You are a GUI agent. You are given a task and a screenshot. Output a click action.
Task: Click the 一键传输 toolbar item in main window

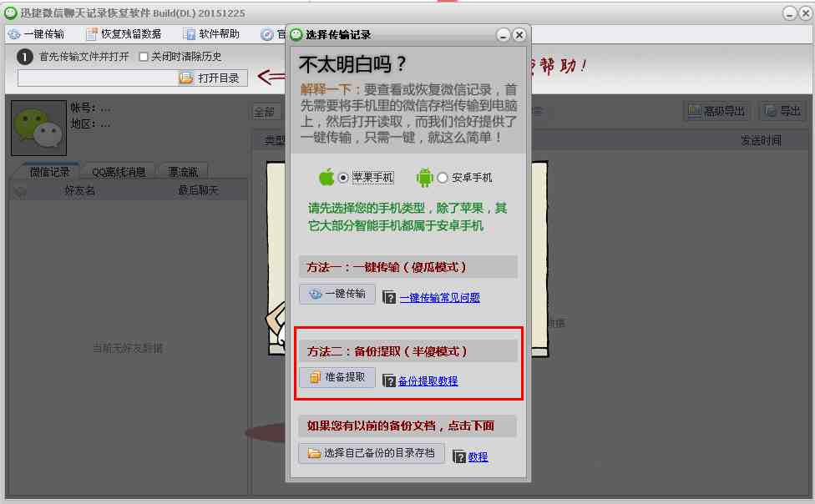[37, 34]
